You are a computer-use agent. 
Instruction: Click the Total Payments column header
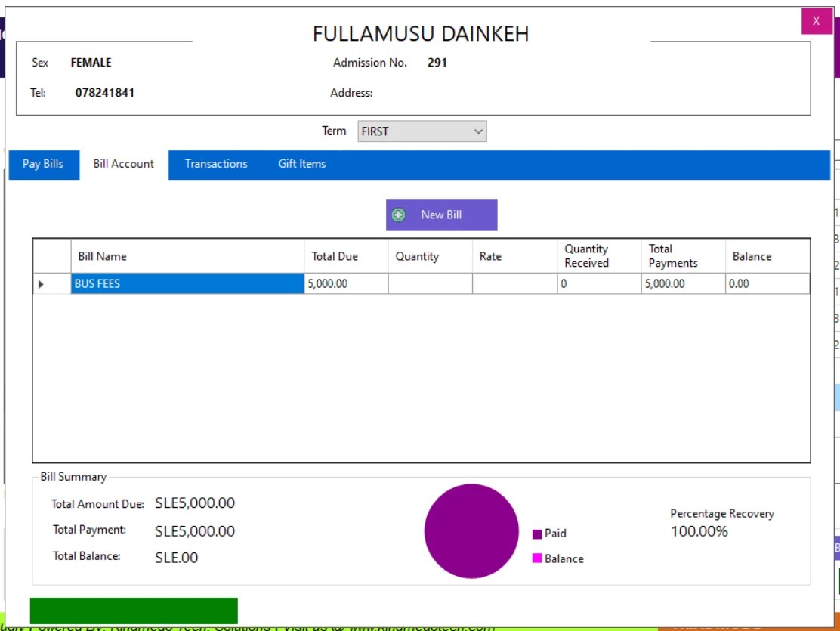click(x=683, y=256)
